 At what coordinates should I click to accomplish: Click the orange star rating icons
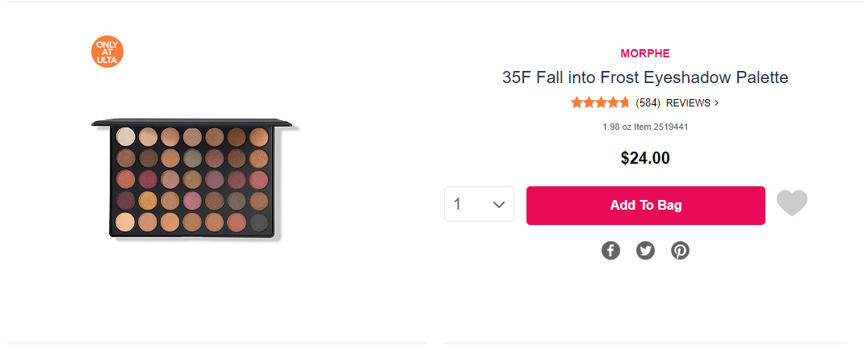coord(600,102)
